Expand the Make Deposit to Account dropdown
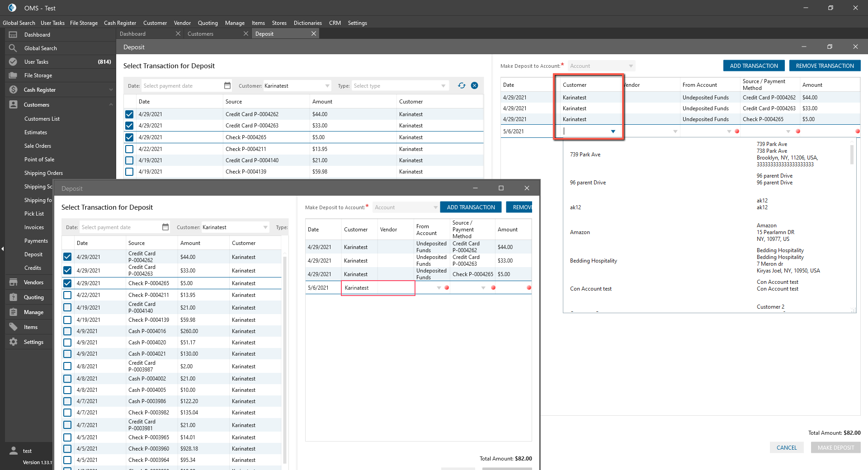868x470 pixels. point(630,66)
